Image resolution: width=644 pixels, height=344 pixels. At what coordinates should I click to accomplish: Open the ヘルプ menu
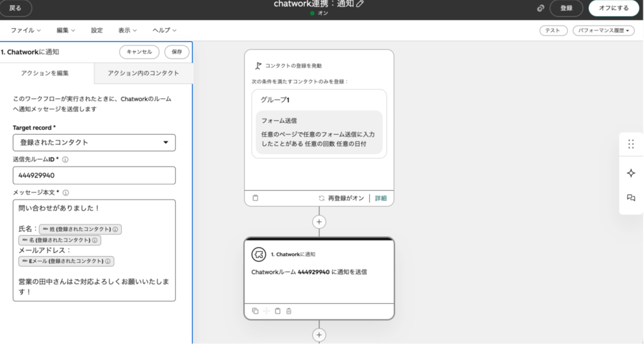click(165, 30)
